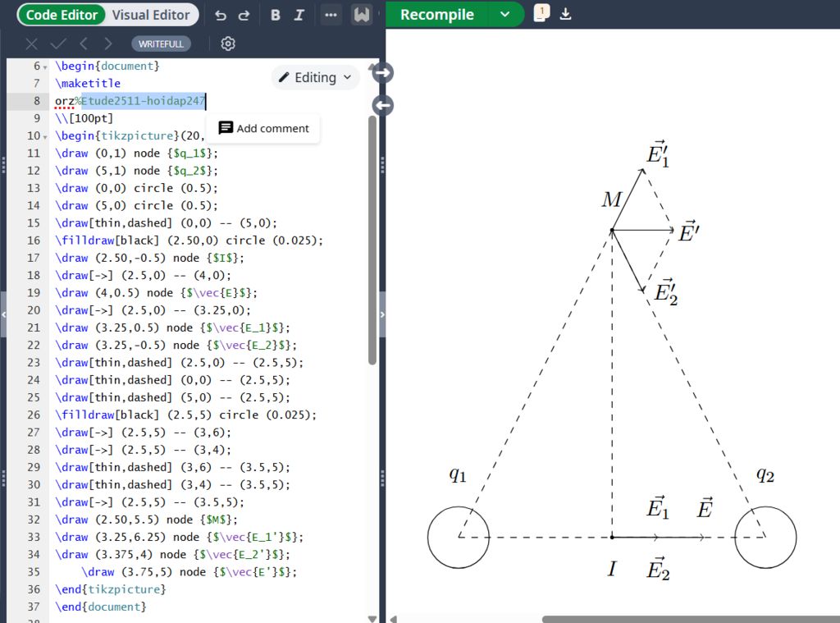
Task: Sync PDF location back to code
Action: pyautogui.click(x=382, y=105)
